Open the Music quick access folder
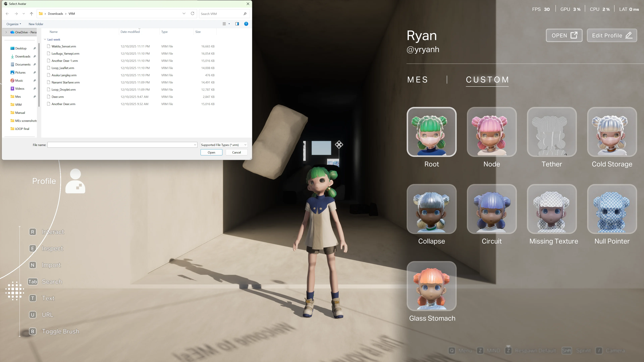 (19, 80)
